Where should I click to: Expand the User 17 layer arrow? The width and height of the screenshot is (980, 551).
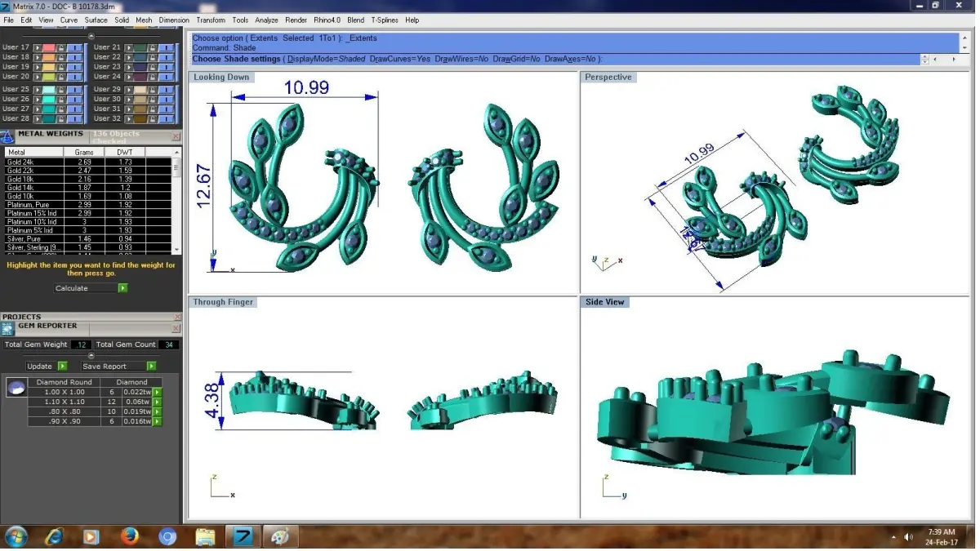38,47
